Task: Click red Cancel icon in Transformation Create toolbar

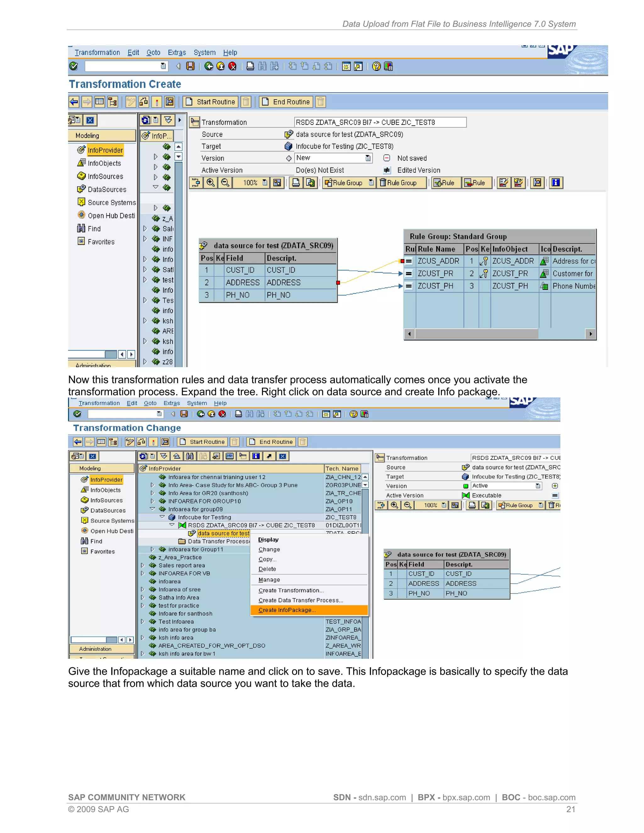Action: (232, 66)
